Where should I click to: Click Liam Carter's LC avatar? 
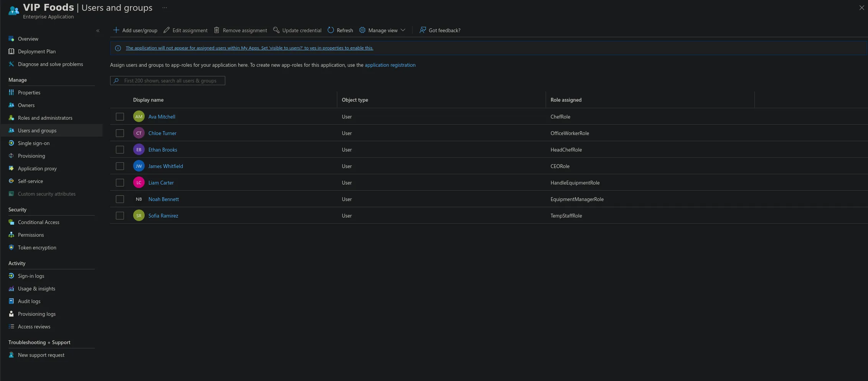pyautogui.click(x=139, y=183)
